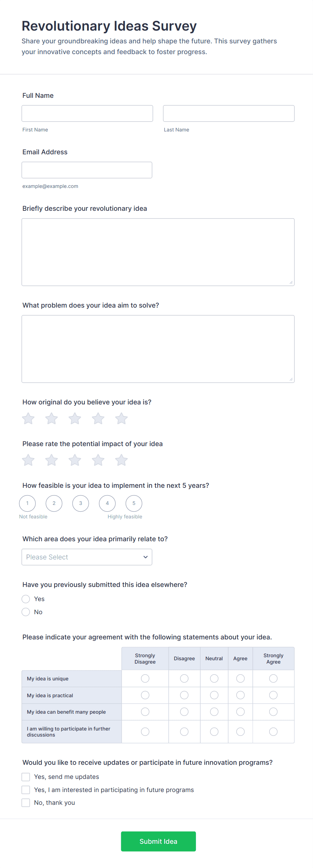The width and height of the screenshot is (313, 868).
Task: Focus the Email Address text box
Action: pyautogui.click(x=87, y=170)
